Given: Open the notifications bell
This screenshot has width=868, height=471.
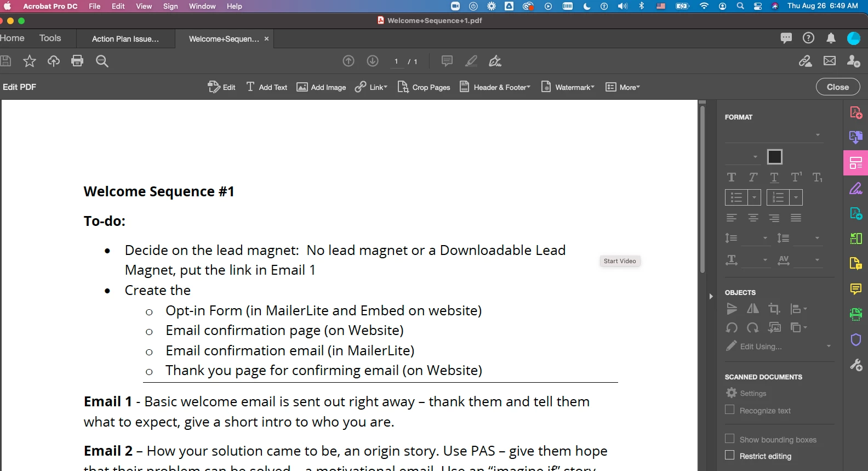Looking at the screenshot, I should [x=831, y=38].
